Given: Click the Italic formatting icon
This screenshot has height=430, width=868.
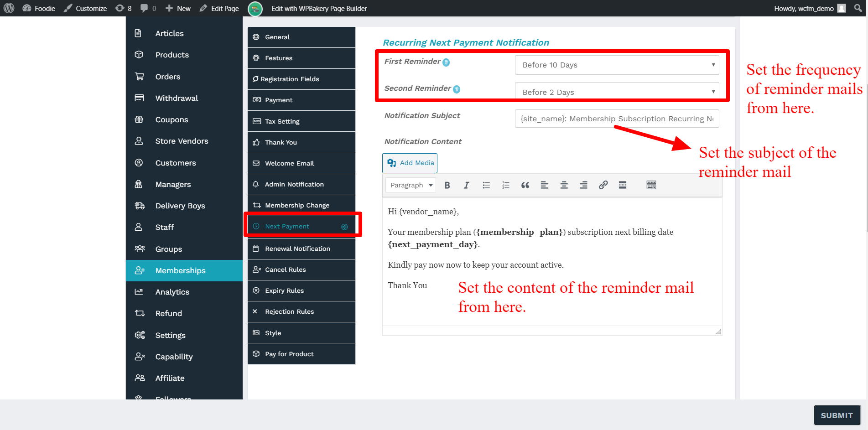Looking at the screenshot, I should point(466,185).
